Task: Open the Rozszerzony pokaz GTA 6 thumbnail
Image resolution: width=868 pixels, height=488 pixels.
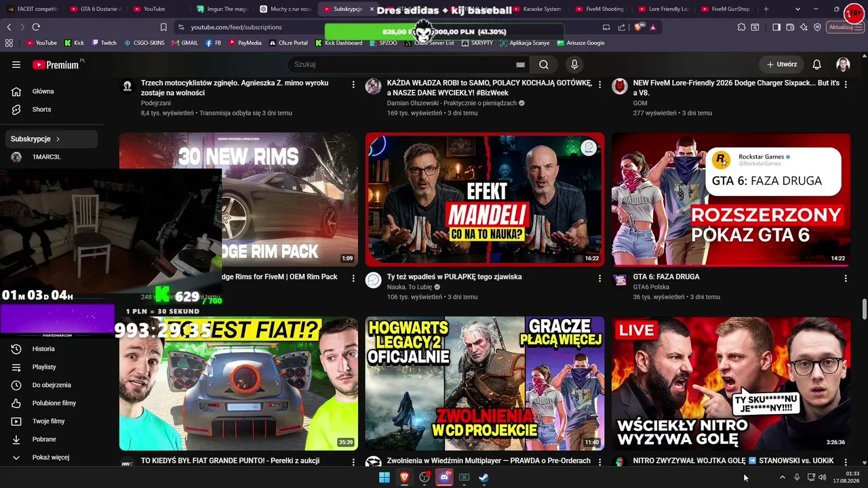Action: coord(731,199)
